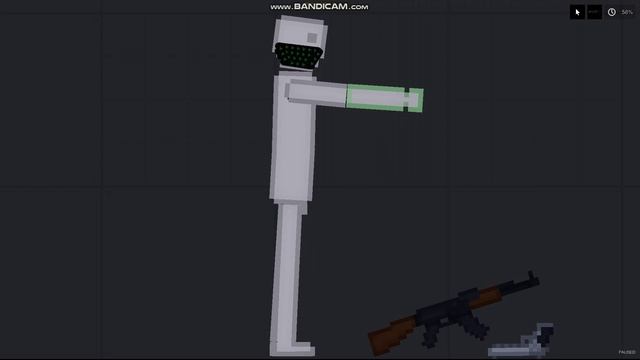This screenshot has width=640, height=360.
Task: Click the dark tool slot beside the cursor icon
Action: 594,12
